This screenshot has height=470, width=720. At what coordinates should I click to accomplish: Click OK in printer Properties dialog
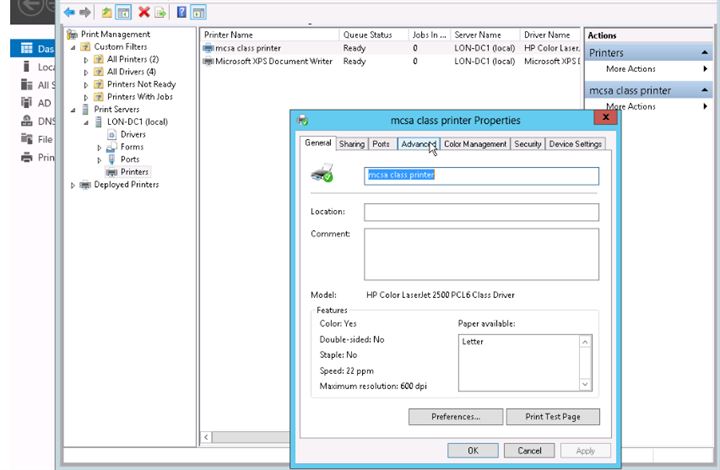(473, 451)
